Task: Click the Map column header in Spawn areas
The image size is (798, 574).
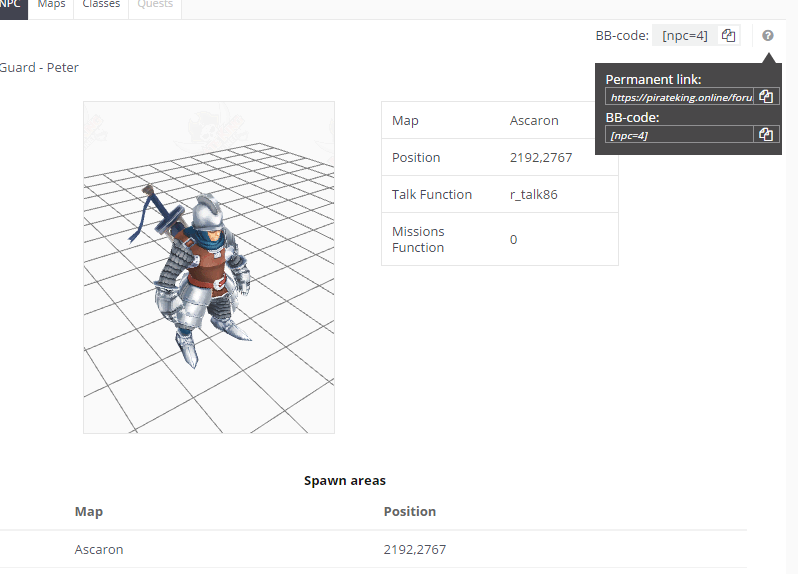Action: 89,511
